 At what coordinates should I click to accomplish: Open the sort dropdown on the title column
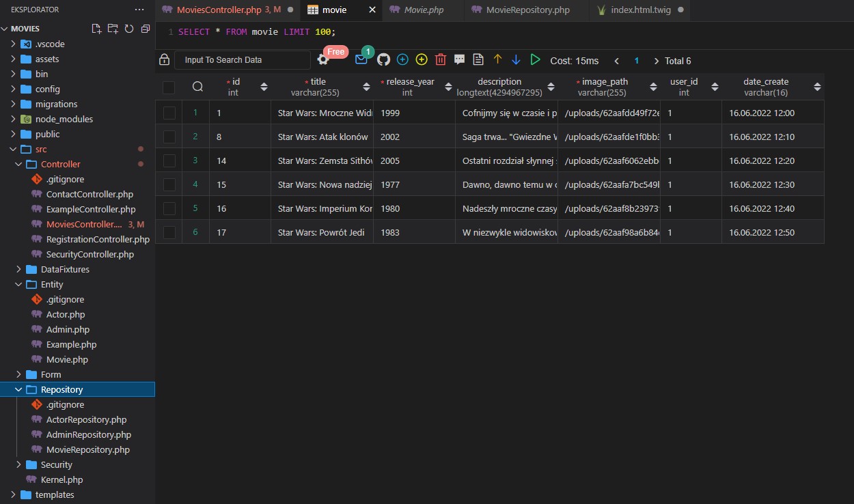(x=367, y=87)
